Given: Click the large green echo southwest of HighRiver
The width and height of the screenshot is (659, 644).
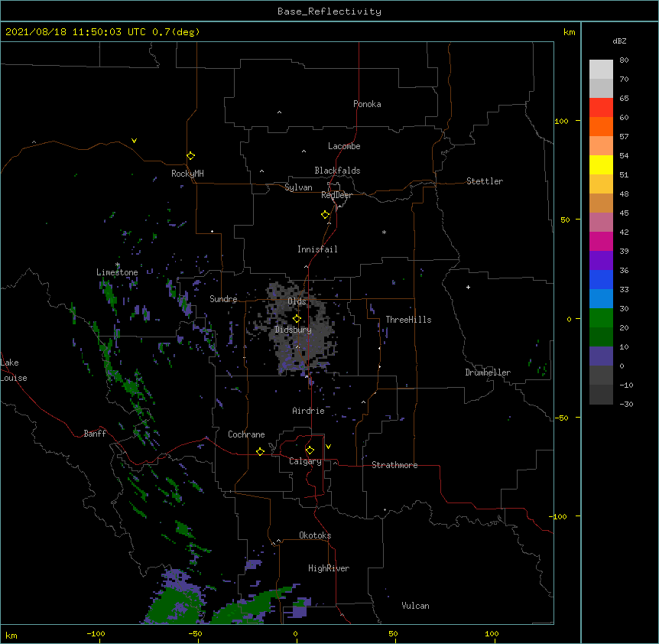Looking at the screenshot, I should pos(252,605).
